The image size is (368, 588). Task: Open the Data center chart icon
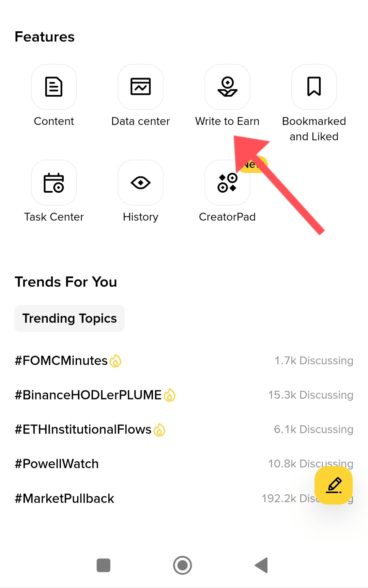click(x=140, y=87)
